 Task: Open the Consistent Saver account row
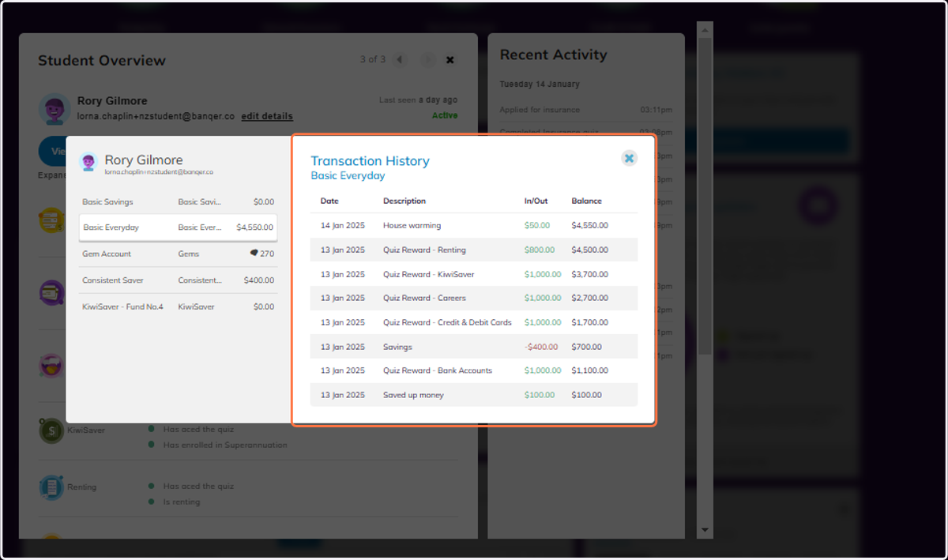click(x=179, y=280)
